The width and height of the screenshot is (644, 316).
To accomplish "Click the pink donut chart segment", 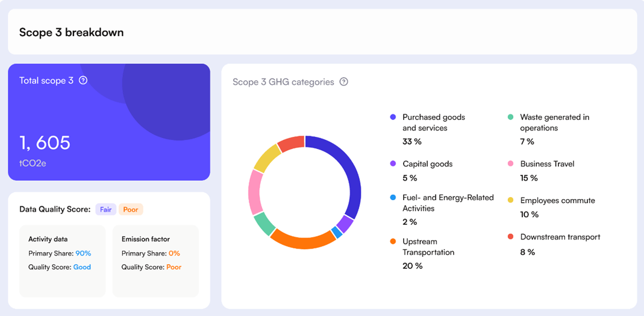I will 255,192.
